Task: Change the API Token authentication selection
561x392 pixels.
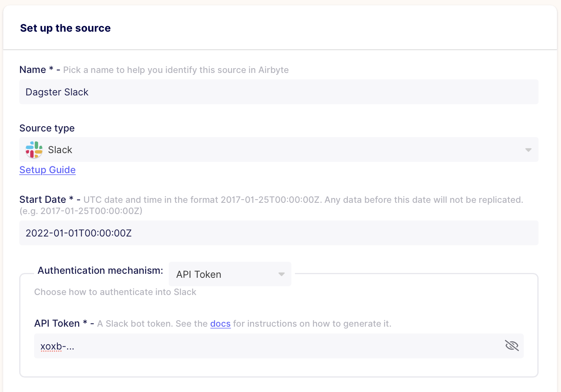Action: click(230, 274)
